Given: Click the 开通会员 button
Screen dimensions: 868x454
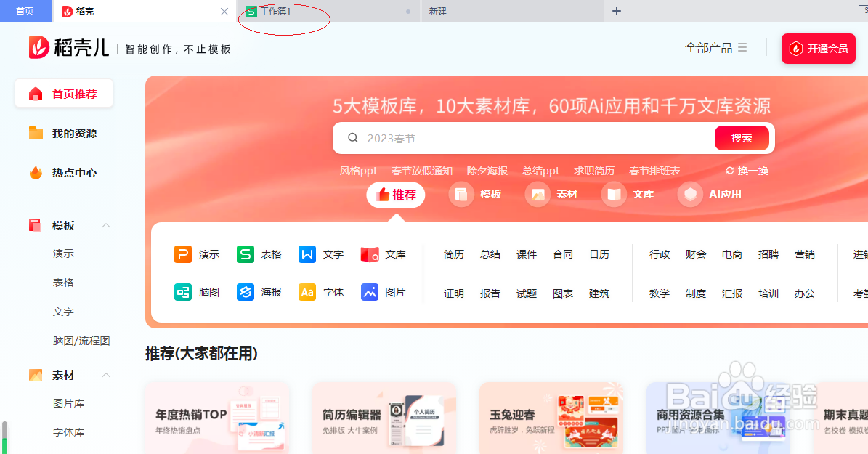Looking at the screenshot, I should click(x=818, y=49).
